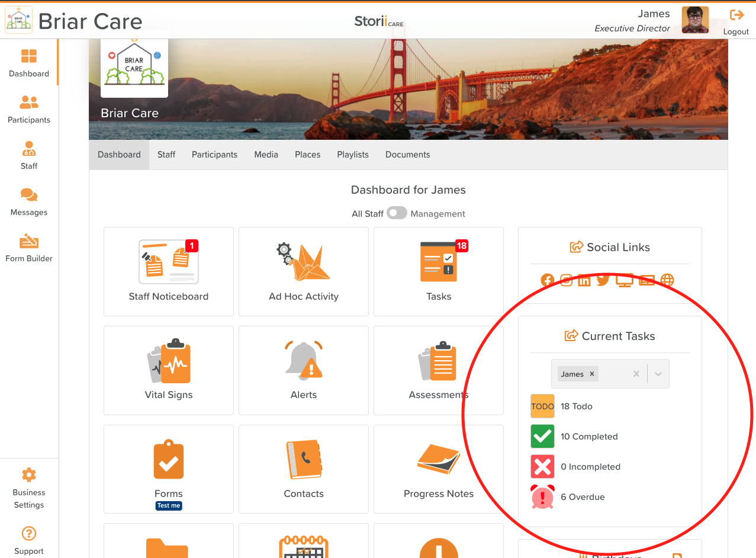Open the Alerts bell tile
This screenshot has height=558, width=756.
[304, 370]
